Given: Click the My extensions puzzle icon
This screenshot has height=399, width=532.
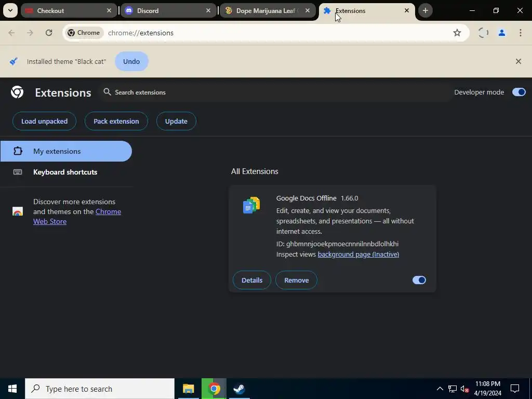Looking at the screenshot, I should (x=18, y=151).
